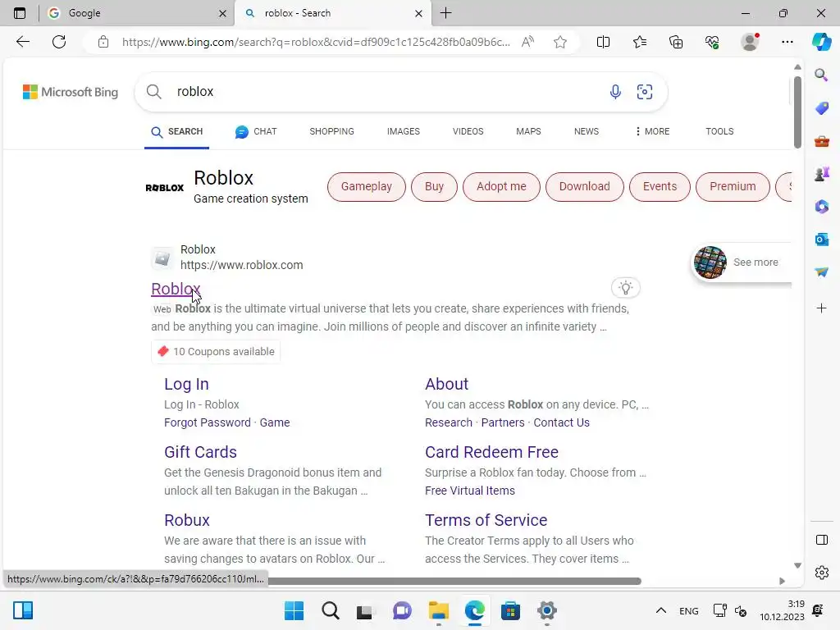The image size is (840, 630).
Task: Open the Contact Us link
Action: point(561,422)
